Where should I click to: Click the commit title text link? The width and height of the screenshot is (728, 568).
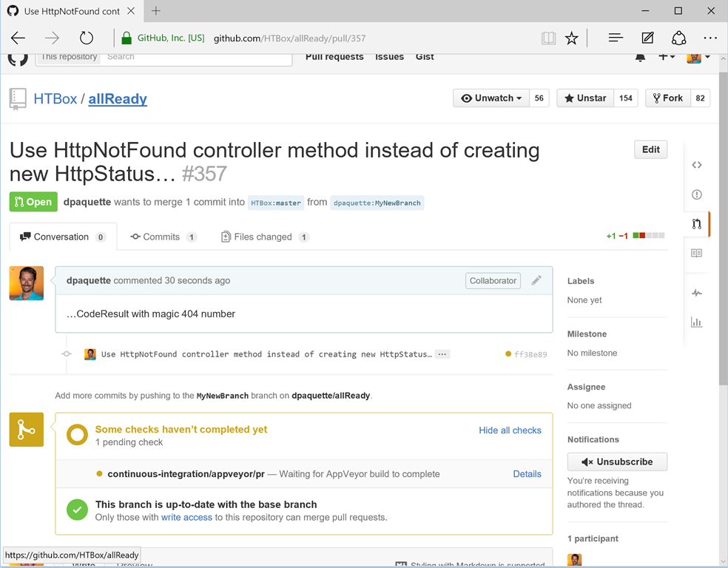click(x=266, y=354)
